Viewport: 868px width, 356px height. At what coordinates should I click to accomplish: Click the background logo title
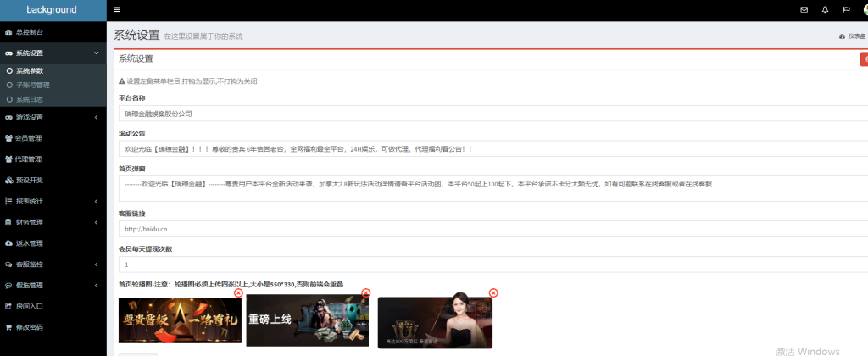tap(52, 10)
